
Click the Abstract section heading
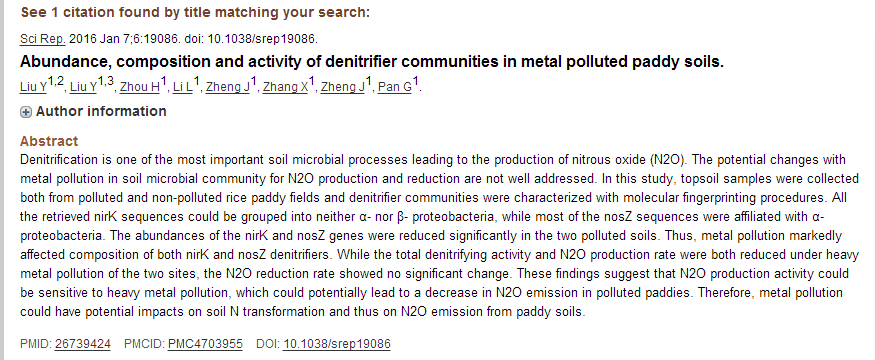pos(49,141)
